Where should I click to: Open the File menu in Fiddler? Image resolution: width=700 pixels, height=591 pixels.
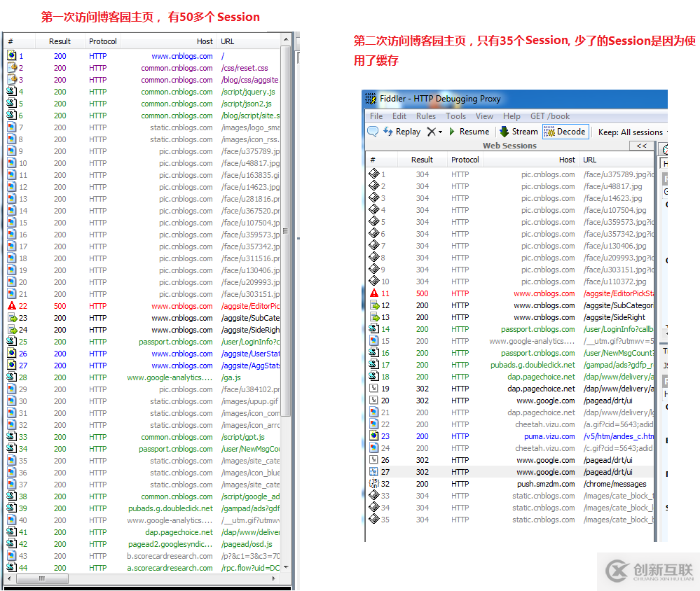click(376, 116)
